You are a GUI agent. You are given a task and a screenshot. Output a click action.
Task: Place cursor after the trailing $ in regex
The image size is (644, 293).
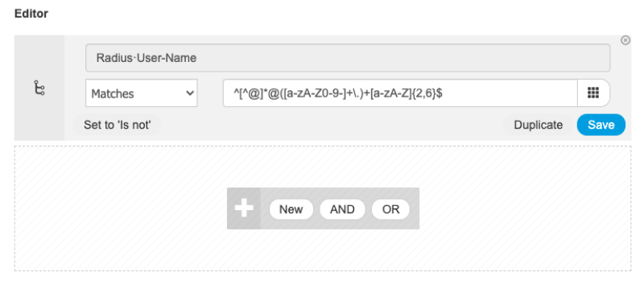pyautogui.click(x=444, y=93)
